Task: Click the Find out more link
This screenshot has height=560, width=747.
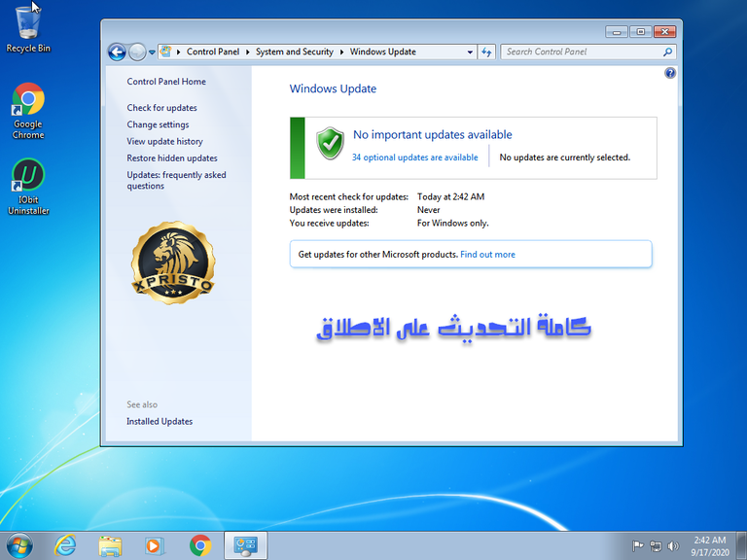Action: click(488, 255)
